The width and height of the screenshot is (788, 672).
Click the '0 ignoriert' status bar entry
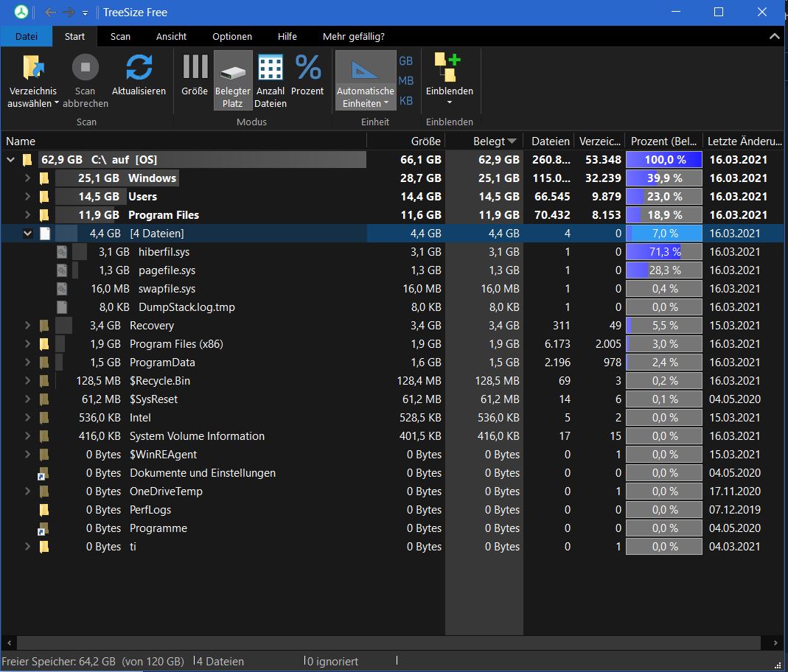coord(332,662)
